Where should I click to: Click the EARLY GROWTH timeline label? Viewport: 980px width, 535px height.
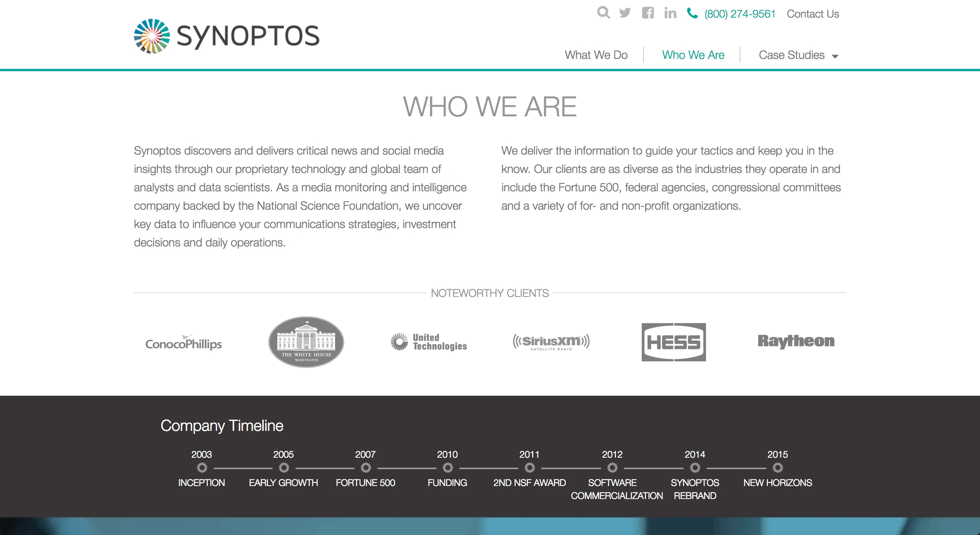283,483
